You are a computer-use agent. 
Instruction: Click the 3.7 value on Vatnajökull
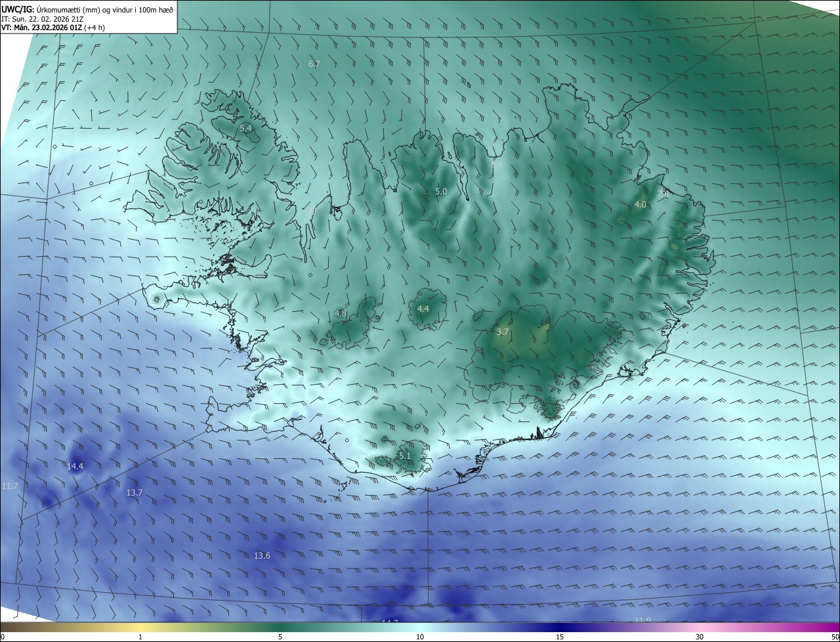coord(503,332)
